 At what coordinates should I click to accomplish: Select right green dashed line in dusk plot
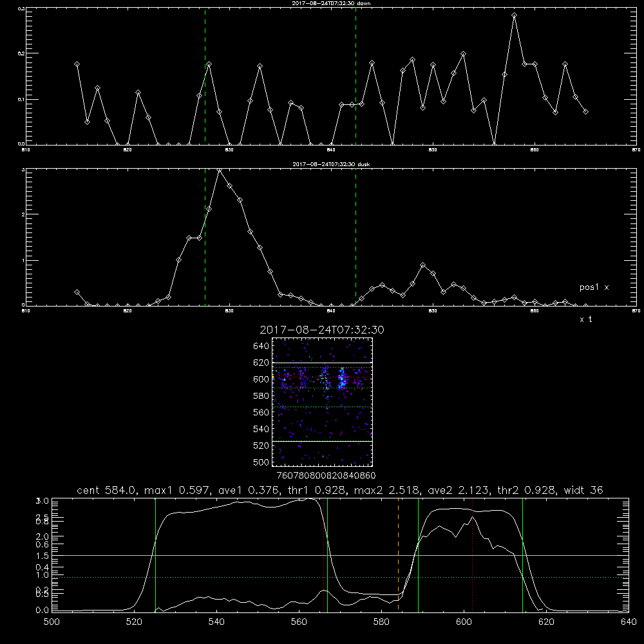[355, 237]
